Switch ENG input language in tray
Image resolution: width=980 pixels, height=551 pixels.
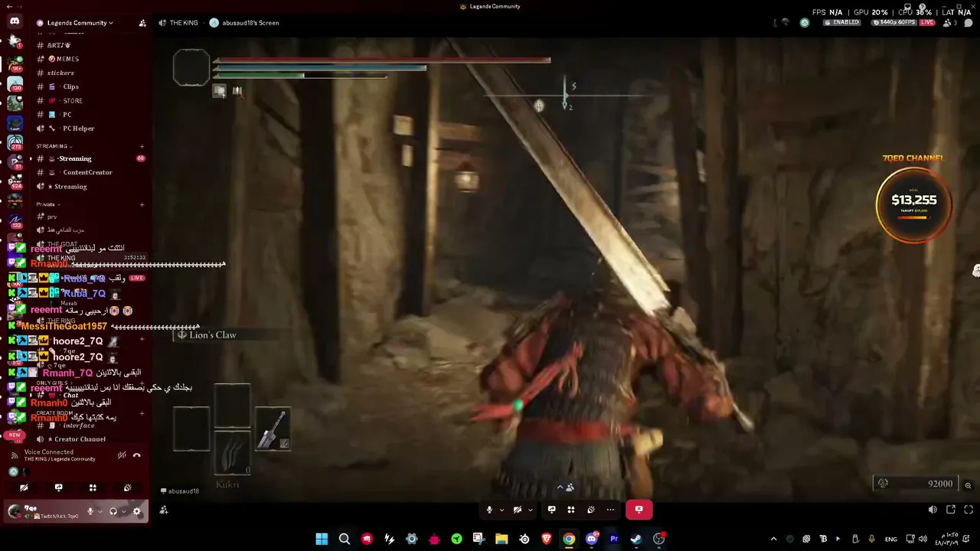891,539
